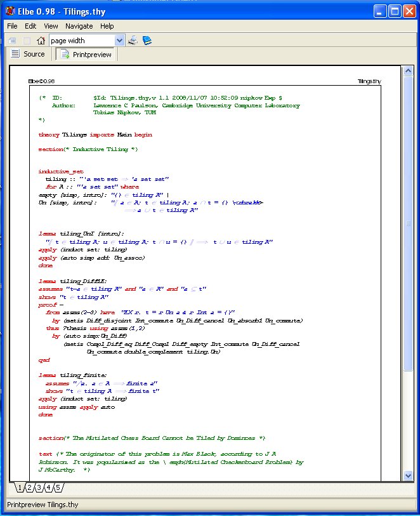The image size is (420, 516).
Task: Click the blue book icon
Action: 147,41
